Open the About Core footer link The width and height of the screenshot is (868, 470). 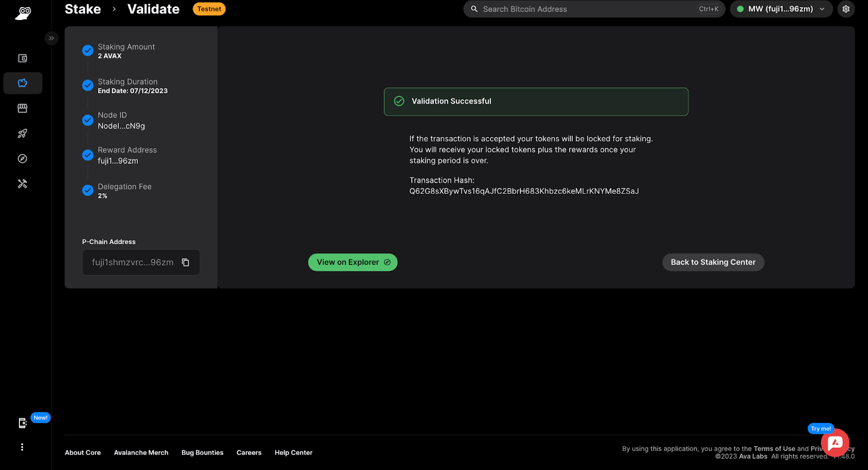(83, 453)
